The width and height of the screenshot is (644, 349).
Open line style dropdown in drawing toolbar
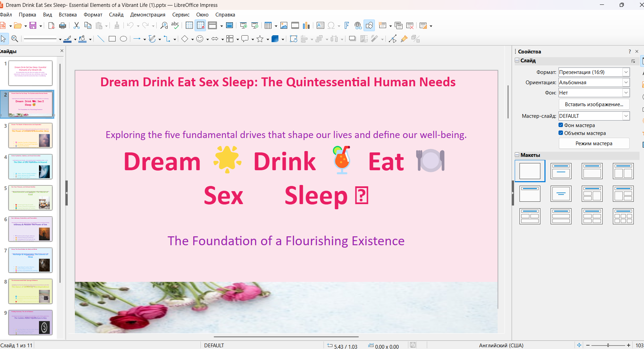pyautogui.click(x=60, y=39)
